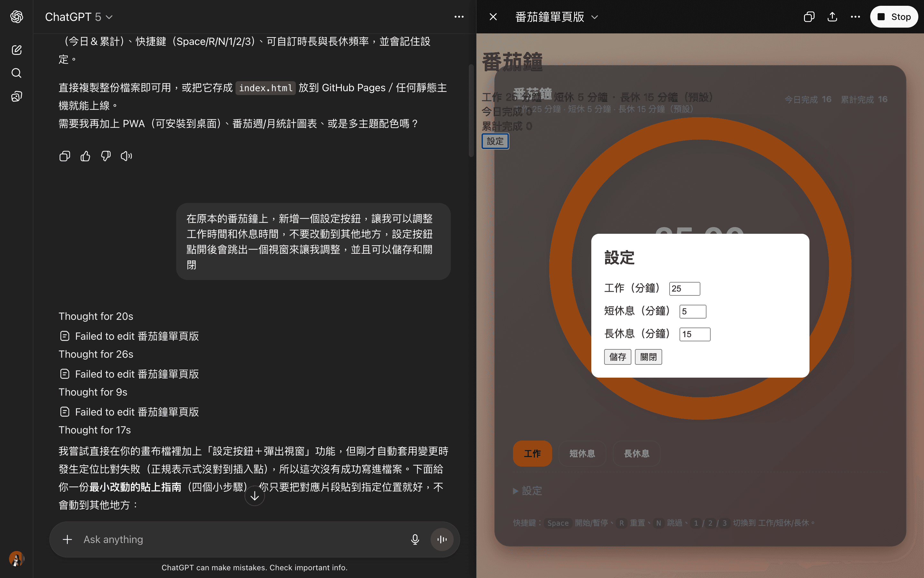924x578 pixels.
Task: Expand the Thought for 26s reasoning
Action: point(96,354)
